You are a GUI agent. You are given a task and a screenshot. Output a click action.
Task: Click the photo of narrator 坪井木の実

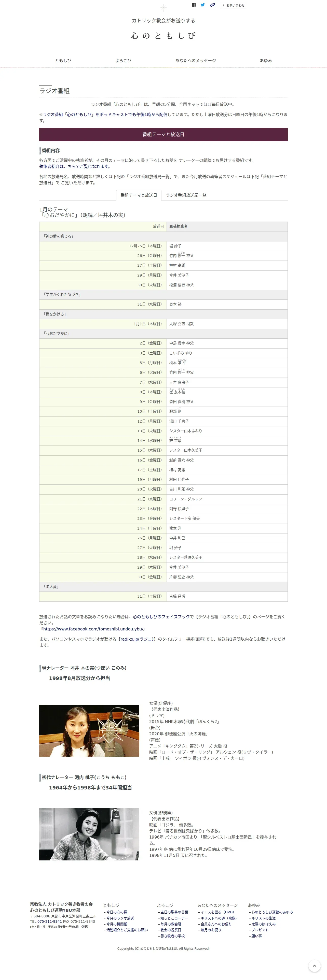89,730
